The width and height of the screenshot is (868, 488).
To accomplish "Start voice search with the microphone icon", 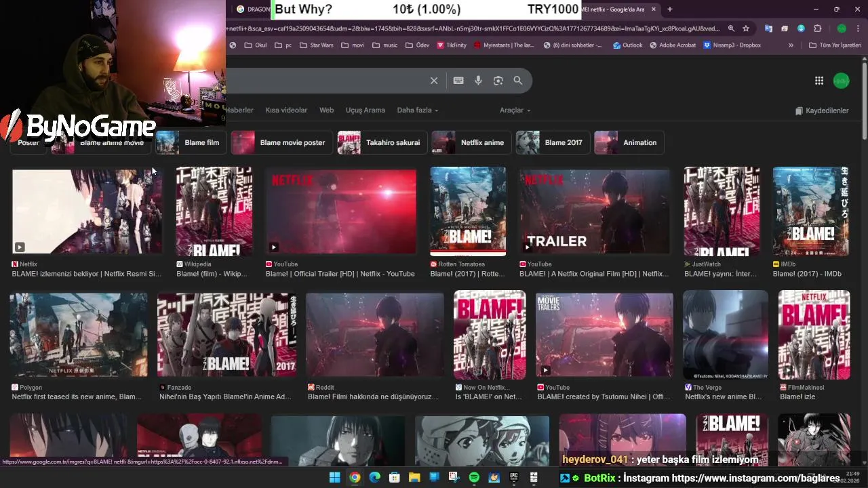I will [x=478, y=81].
